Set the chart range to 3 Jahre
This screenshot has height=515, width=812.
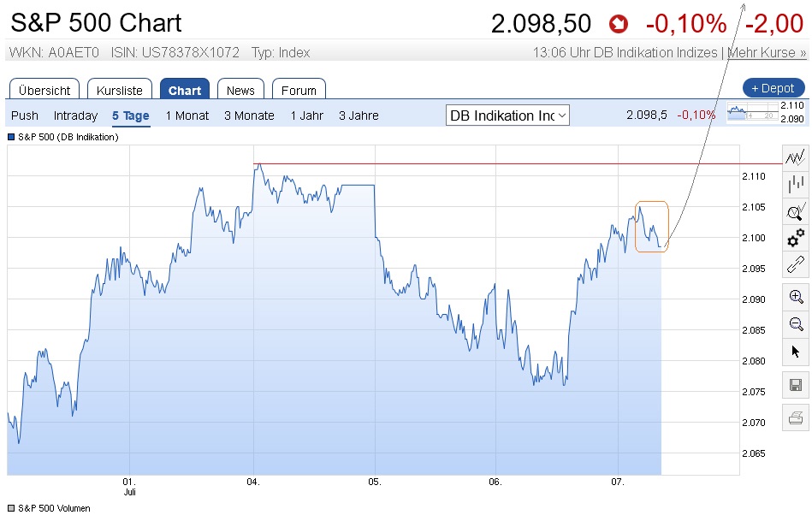coord(359,115)
